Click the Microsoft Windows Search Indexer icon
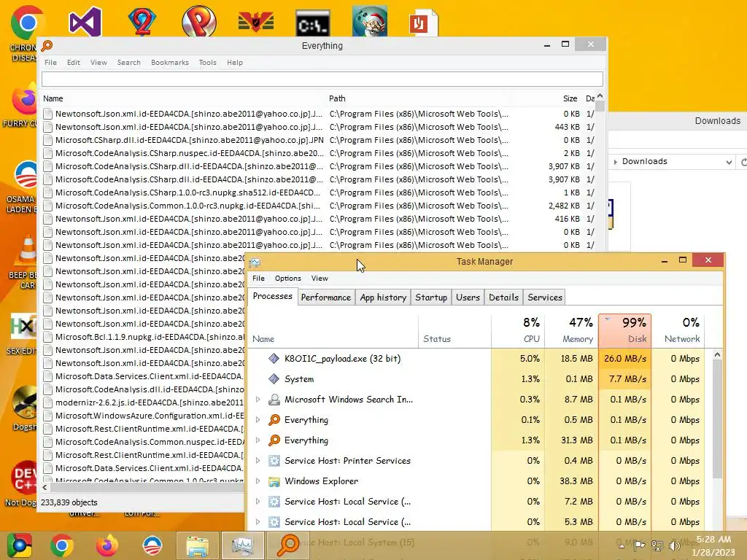Image resolution: width=747 pixels, height=560 pixels. tap(274, 400)
